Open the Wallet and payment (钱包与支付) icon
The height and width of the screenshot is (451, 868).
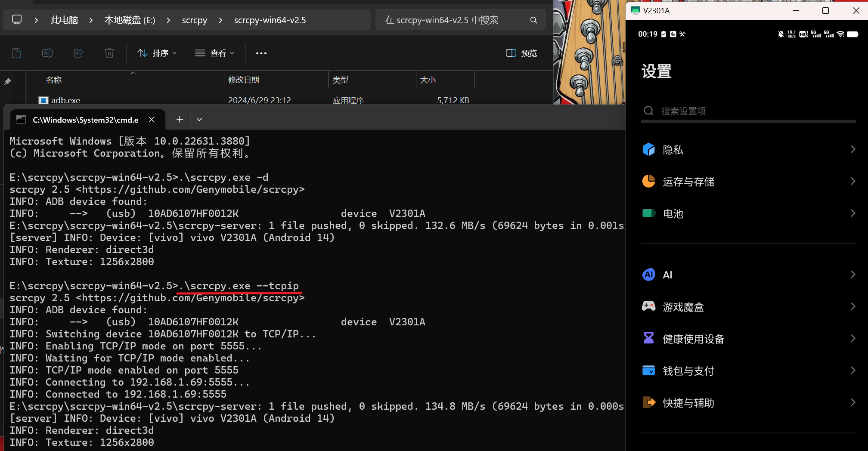pos(649,371)
